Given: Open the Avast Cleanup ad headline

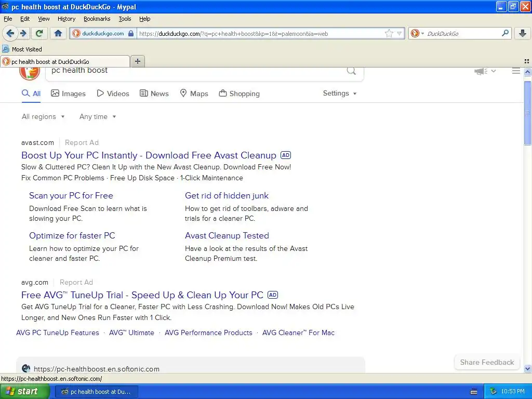Looking at the screenshot, I should pyautogui.click(x=149, y=155).
